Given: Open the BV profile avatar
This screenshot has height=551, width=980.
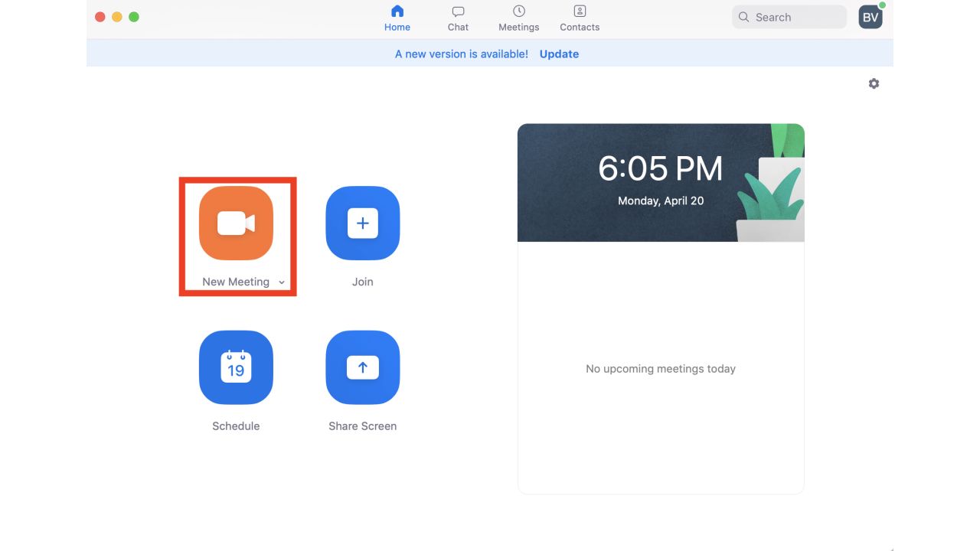Looking at the screenshot, I should (x=871, y=17).
